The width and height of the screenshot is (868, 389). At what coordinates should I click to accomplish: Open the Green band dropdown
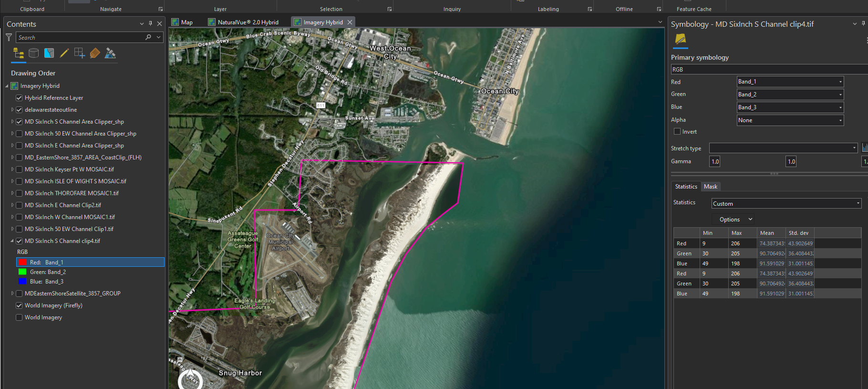tap(790, 95)
